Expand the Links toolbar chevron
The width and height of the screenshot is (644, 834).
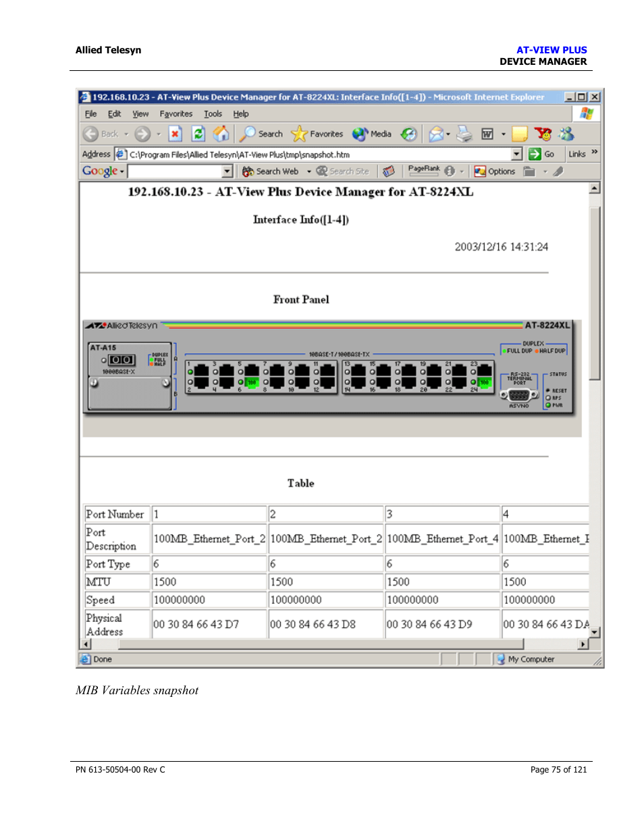point(595,153)
